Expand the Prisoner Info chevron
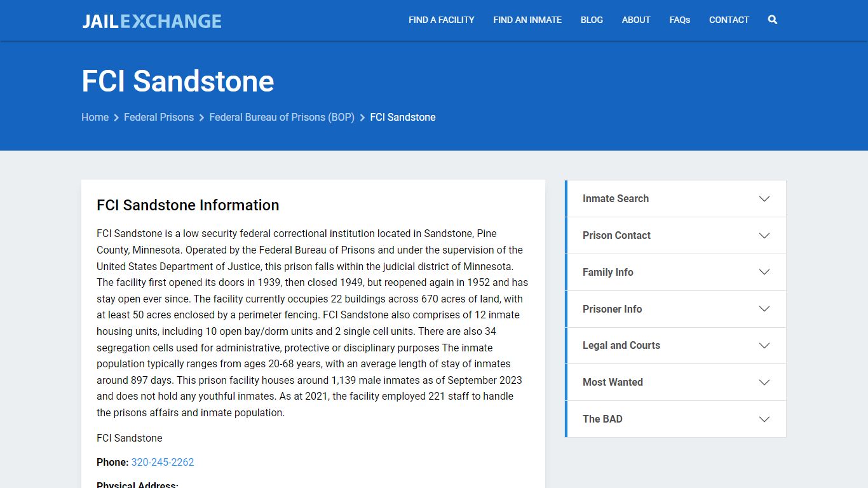Image resolution: width=868 pixels, height=488 pixels. pos(764,309)
